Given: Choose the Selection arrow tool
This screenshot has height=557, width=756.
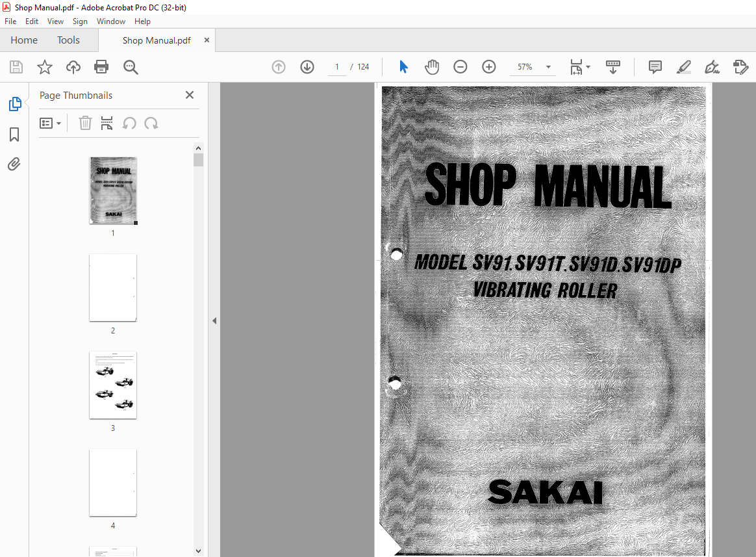Looking at the screenshot, I should coord(403,66).
